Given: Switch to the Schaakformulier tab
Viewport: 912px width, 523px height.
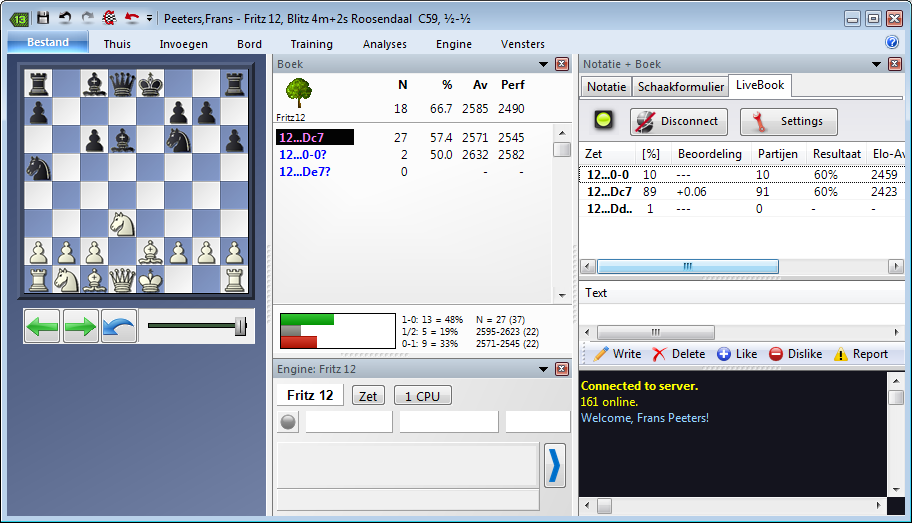Looking at the screenshot, I should coord(681,87).
